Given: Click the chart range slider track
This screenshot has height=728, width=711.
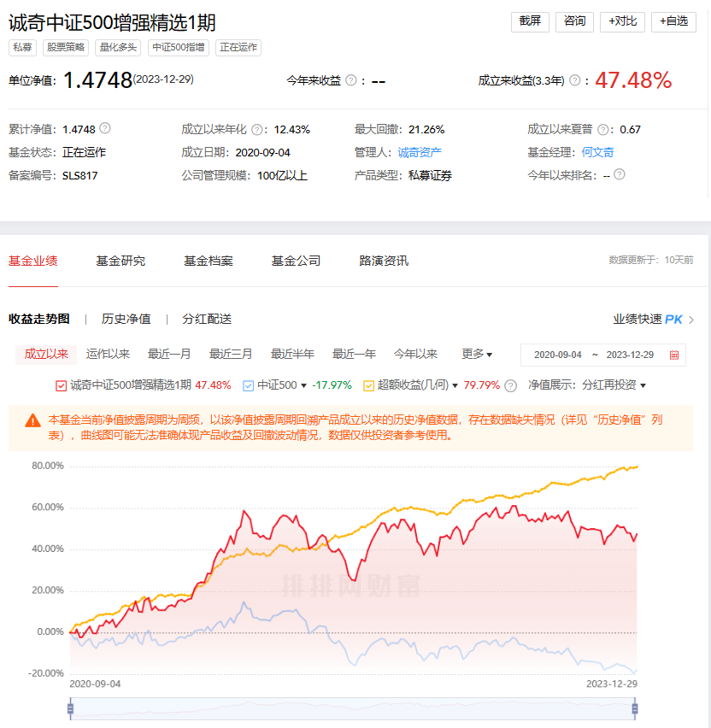Looking at the screenshot, I should 352,708.
